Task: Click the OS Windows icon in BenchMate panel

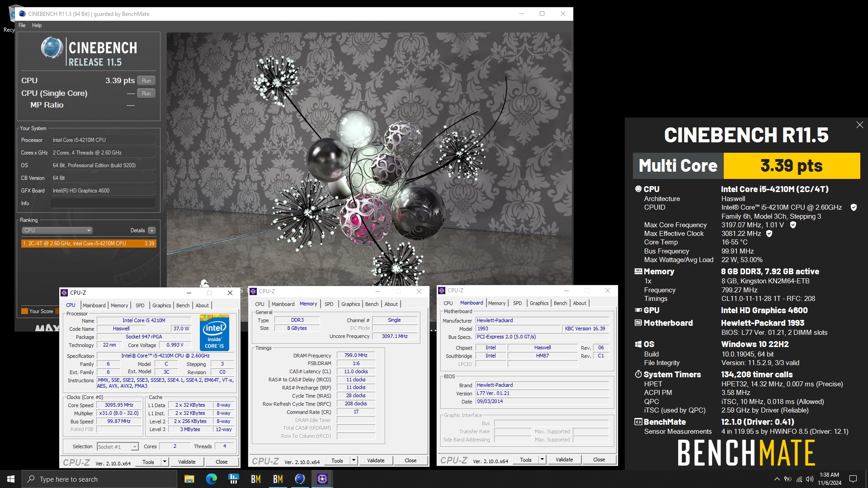Action: 638,344
